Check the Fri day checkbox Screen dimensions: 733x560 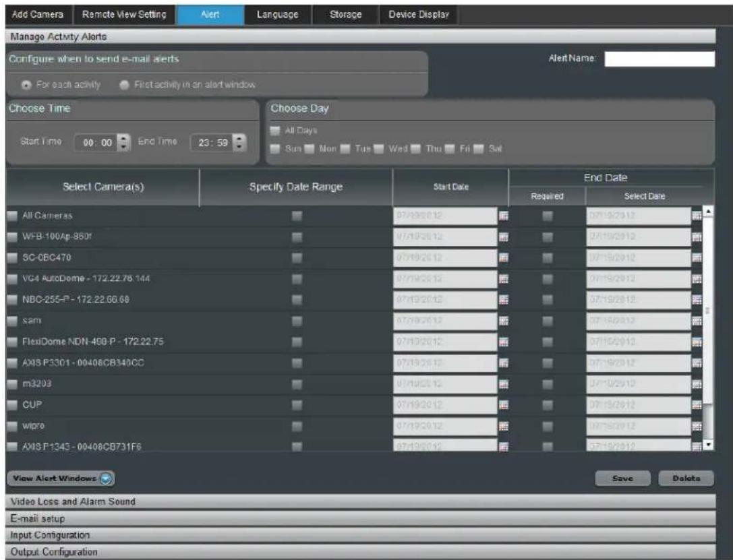pos(450,149)
